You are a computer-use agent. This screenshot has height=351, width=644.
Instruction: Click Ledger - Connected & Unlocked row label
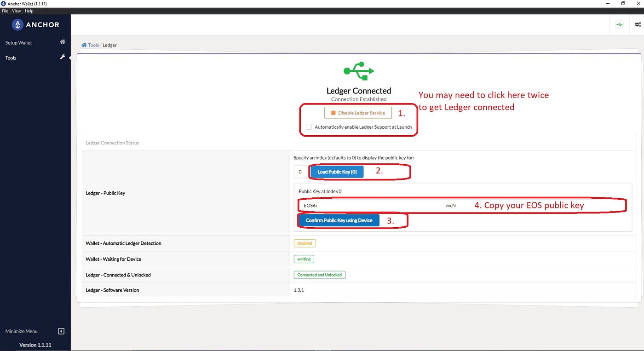coord(118,275)
